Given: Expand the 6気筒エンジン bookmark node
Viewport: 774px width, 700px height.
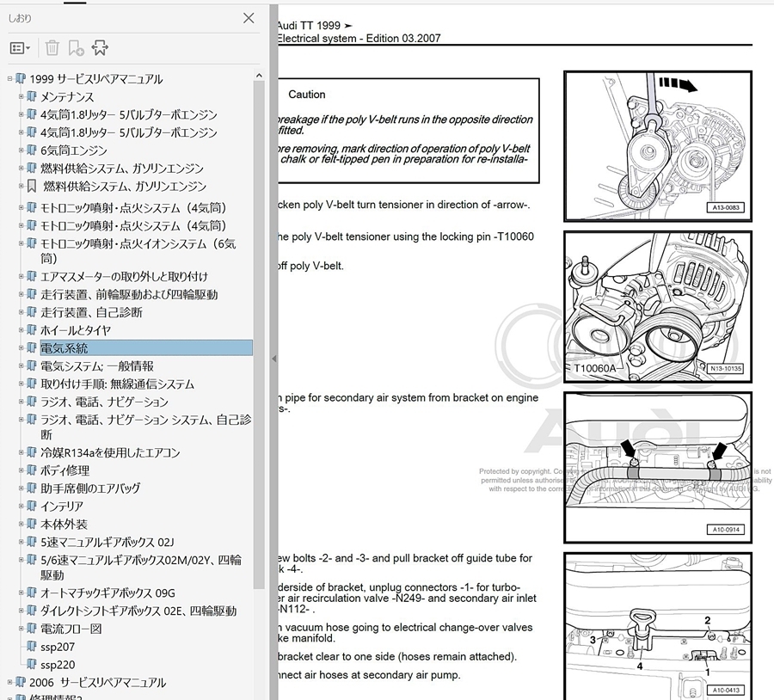Looking at the screenshot, I should click(21, 150).
